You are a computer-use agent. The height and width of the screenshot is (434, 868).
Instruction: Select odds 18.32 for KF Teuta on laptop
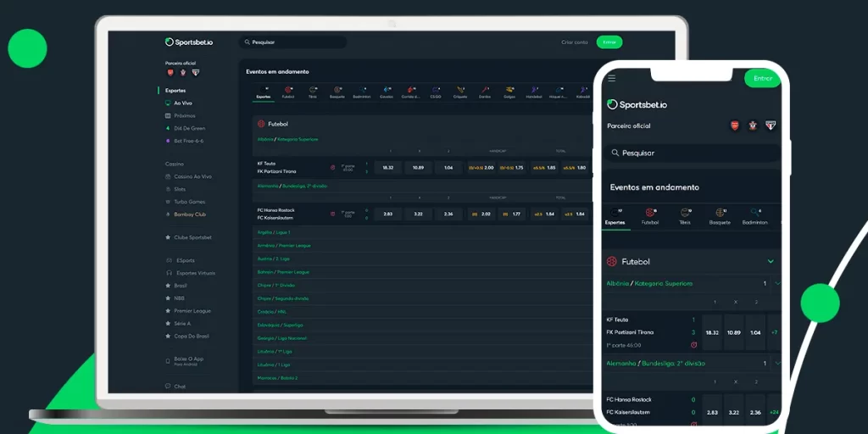coord(388,167)
